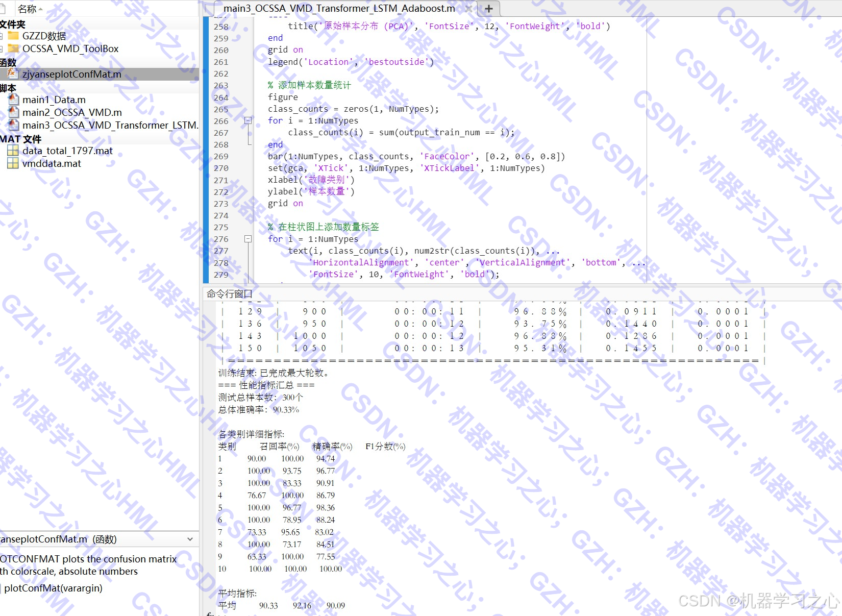Click the set(gca, 'XTick' code line

406,168
